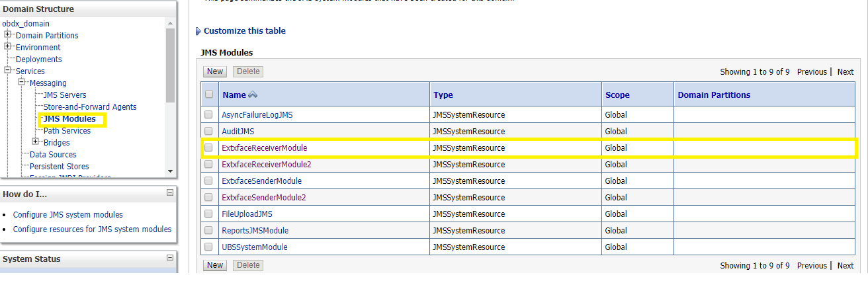Expand the Customize this table section

point(198,31)
